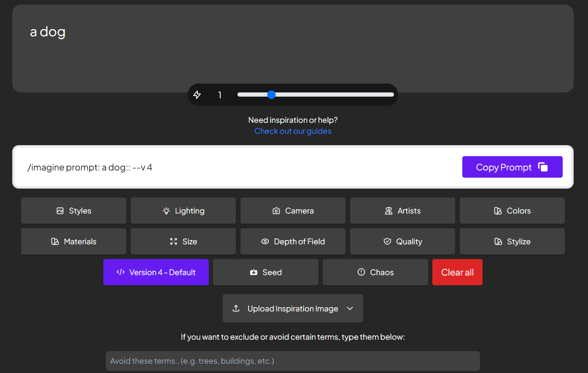This screenshot has height=373, width=588.
Task: Open the Camera options
Action: [x=293, y=211]
